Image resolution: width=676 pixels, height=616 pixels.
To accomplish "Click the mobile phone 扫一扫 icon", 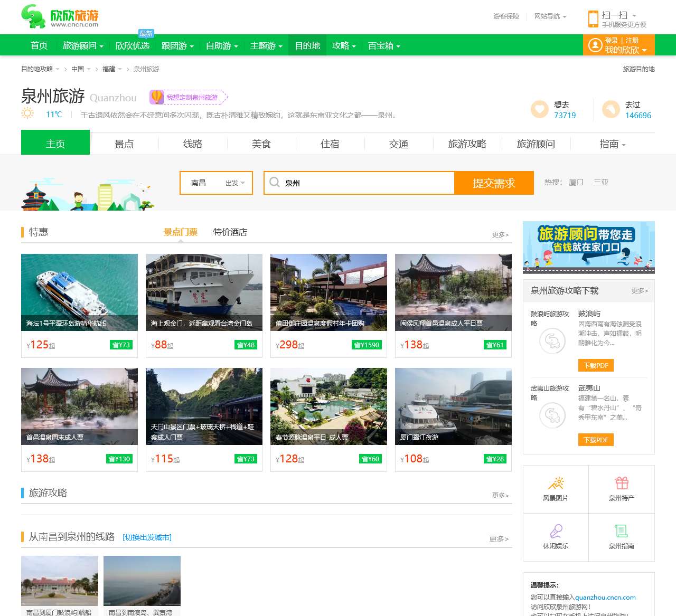I will click(x=593, y=18).
